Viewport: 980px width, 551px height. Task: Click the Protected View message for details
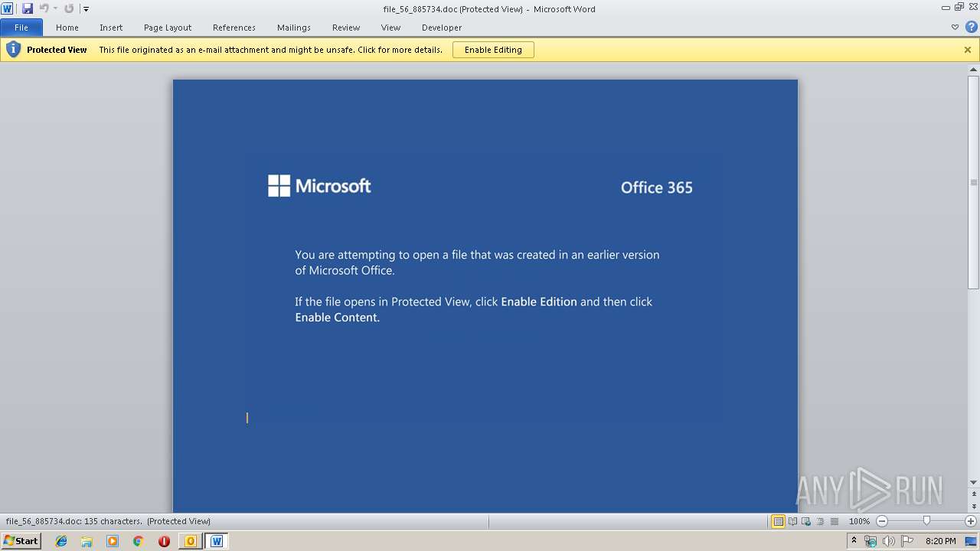click(x=270, y=50)
